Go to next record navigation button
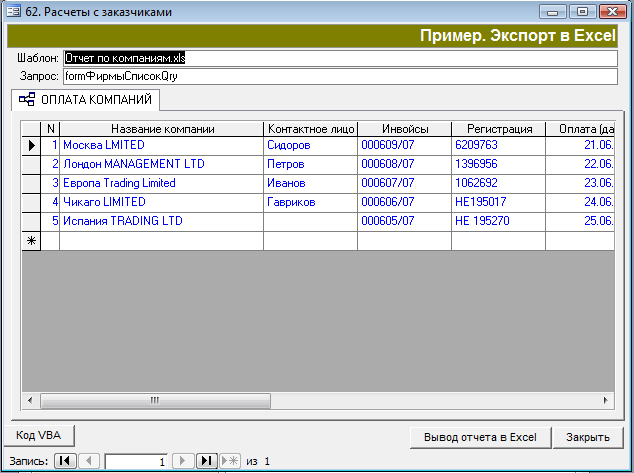Screen dimensions: 634x473 [183, 461]
